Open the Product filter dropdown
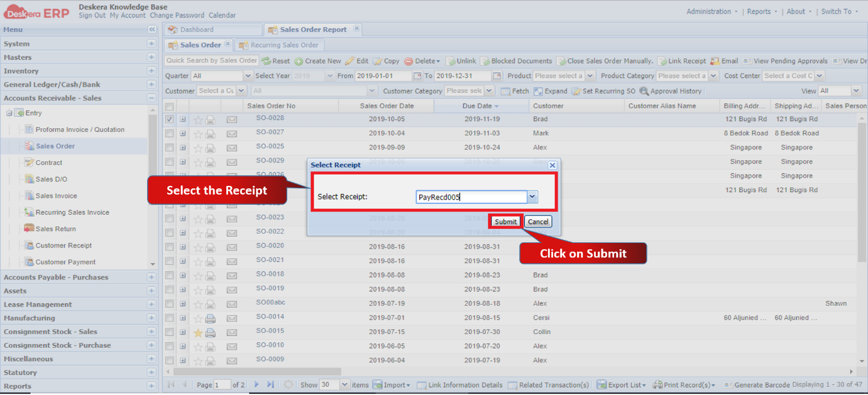 tap(590, 76)
